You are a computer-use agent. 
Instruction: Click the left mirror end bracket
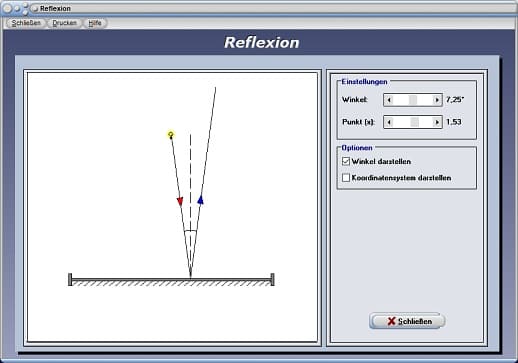click(x=70, y=279)
